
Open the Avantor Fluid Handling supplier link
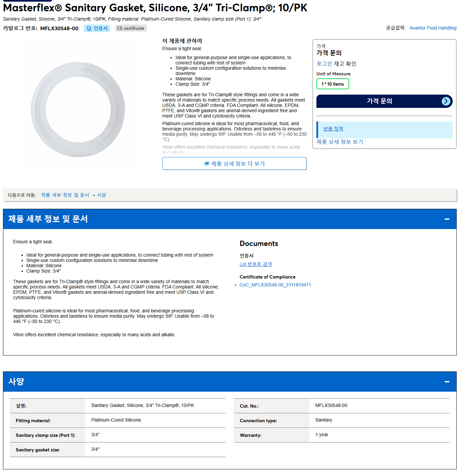pos(433,28)
